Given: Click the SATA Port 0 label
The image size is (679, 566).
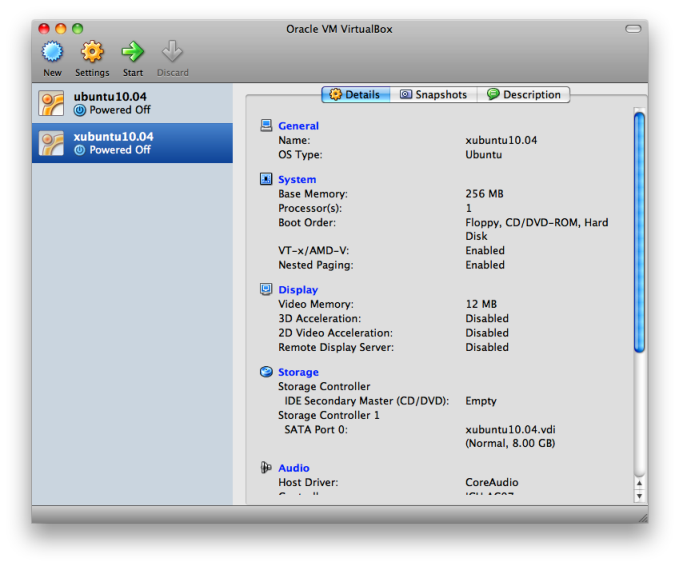Looking at the screenshot, I should [316, 430].
